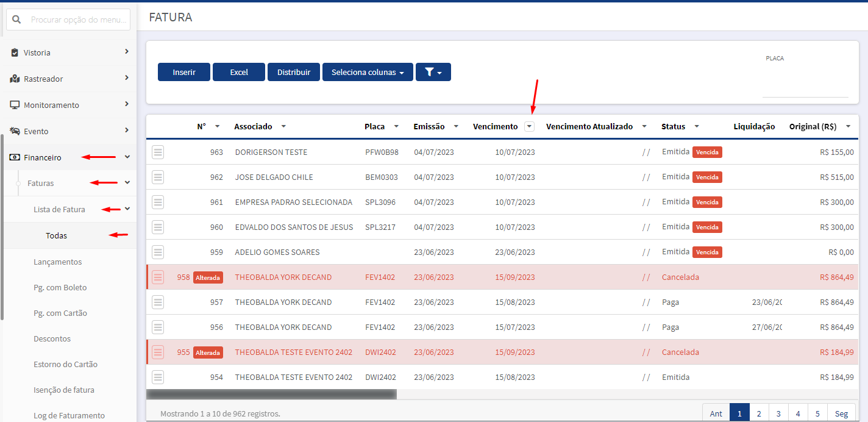Select Todas under Lista de Fatura
Screen dimensions: 868x422
click(57, 235)
